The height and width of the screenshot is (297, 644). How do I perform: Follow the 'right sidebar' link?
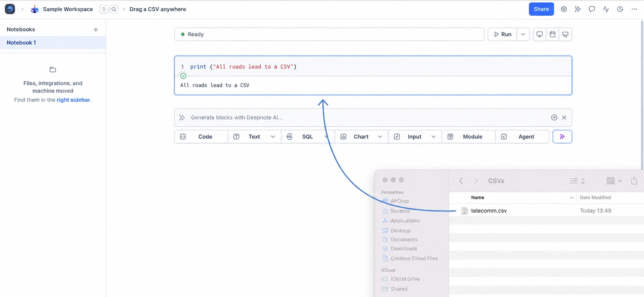pos(73,100)
